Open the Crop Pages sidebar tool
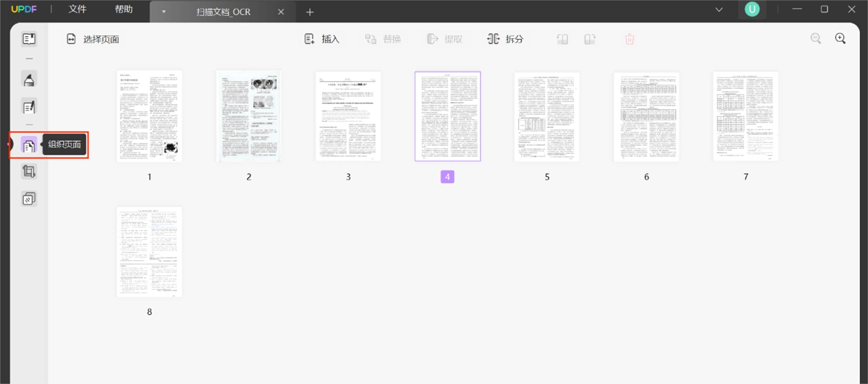This screenshot has width=868, height=384. pos(29,172)
